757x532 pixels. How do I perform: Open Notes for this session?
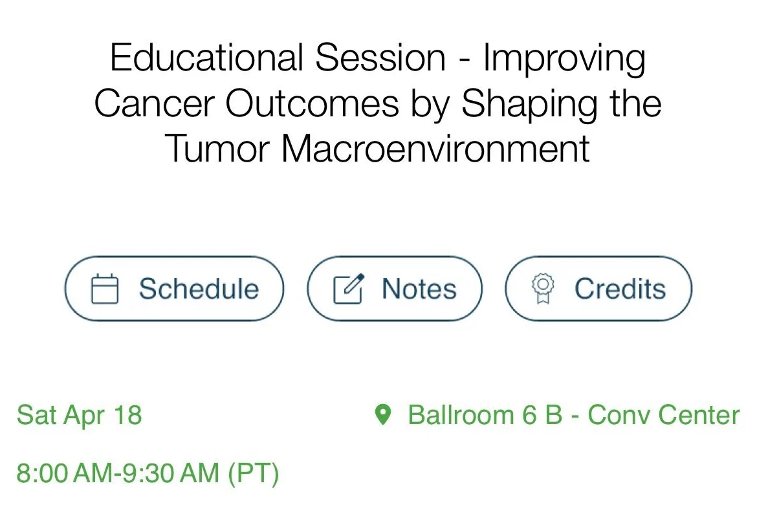(395, 289)
